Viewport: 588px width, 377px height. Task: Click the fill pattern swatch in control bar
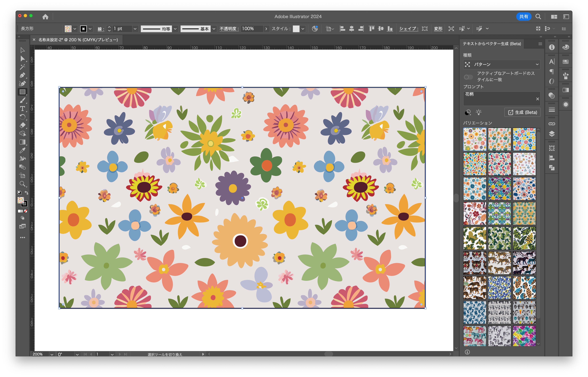68,29
